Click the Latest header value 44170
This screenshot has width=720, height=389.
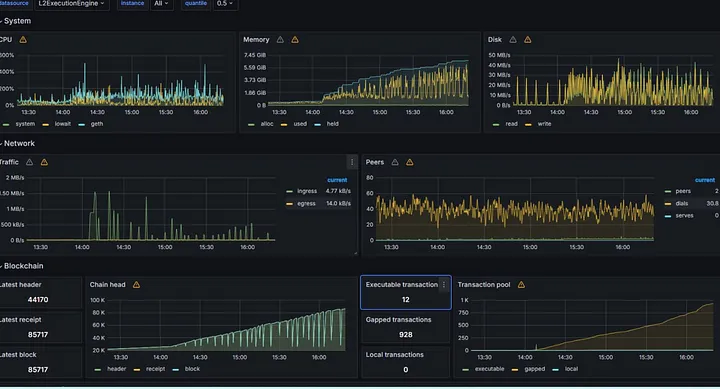click(x=38, y=300)
